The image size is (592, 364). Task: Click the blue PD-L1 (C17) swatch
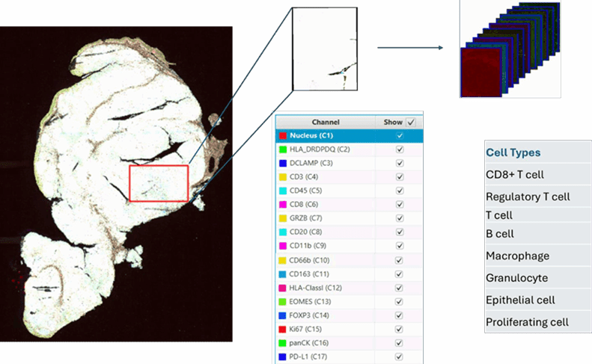click(282, 357)
